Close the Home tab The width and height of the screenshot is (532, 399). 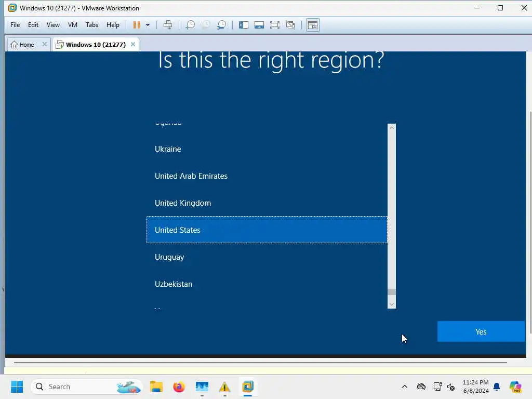(x=45, y=44)
